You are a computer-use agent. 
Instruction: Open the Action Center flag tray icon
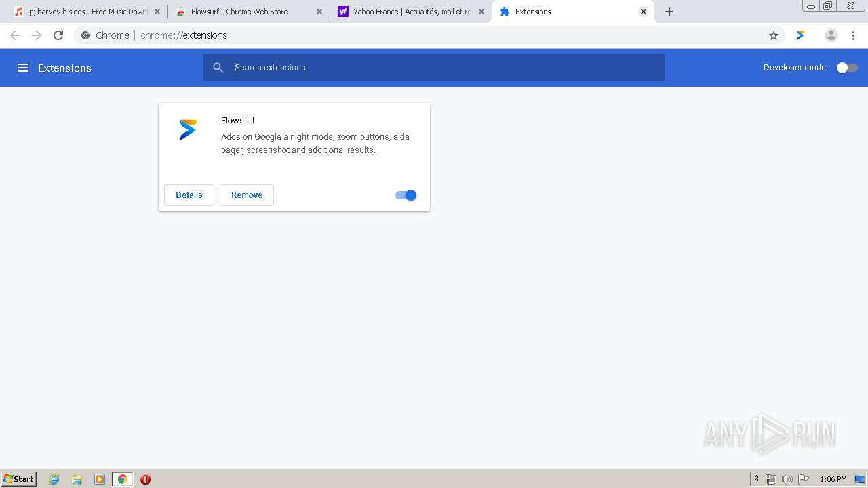click(x=804, y=479)
